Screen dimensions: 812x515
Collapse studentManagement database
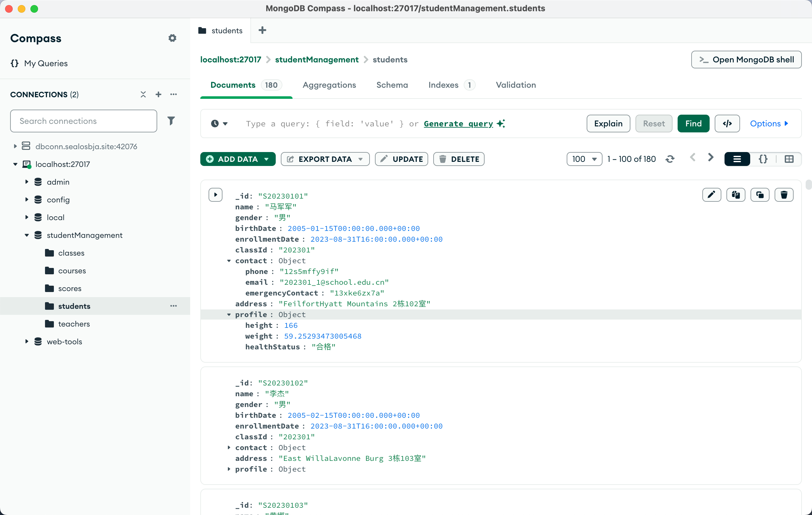coord(27,235)
